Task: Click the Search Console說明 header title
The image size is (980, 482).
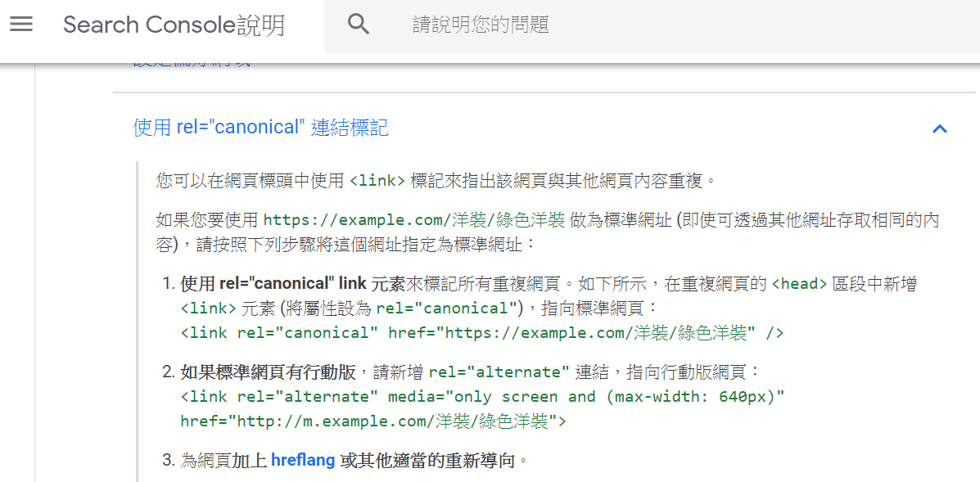Action: [174, 25]
